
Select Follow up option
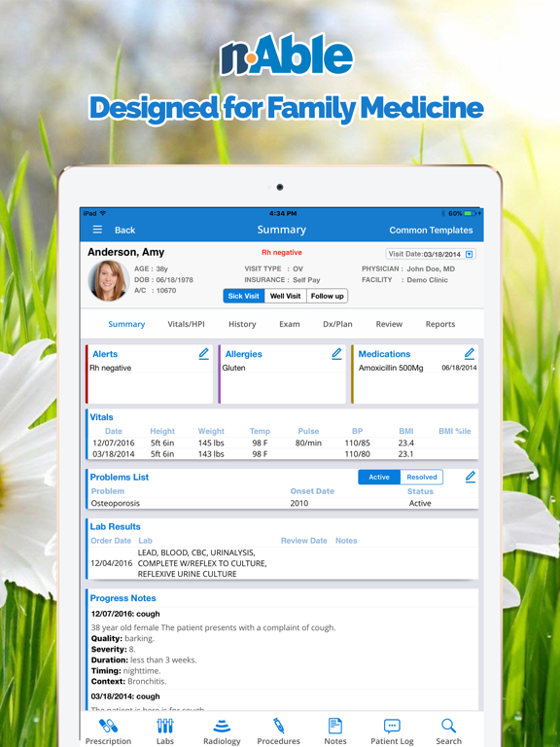tap(327, 296)
